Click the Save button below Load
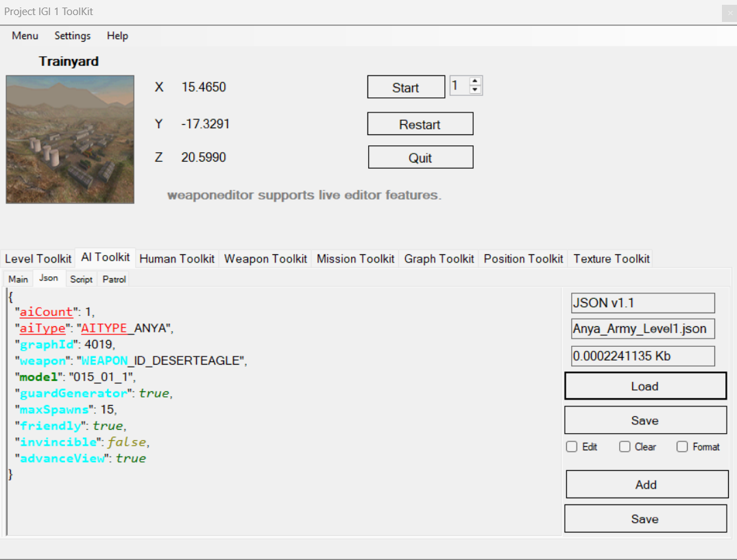 coord(645,420)
